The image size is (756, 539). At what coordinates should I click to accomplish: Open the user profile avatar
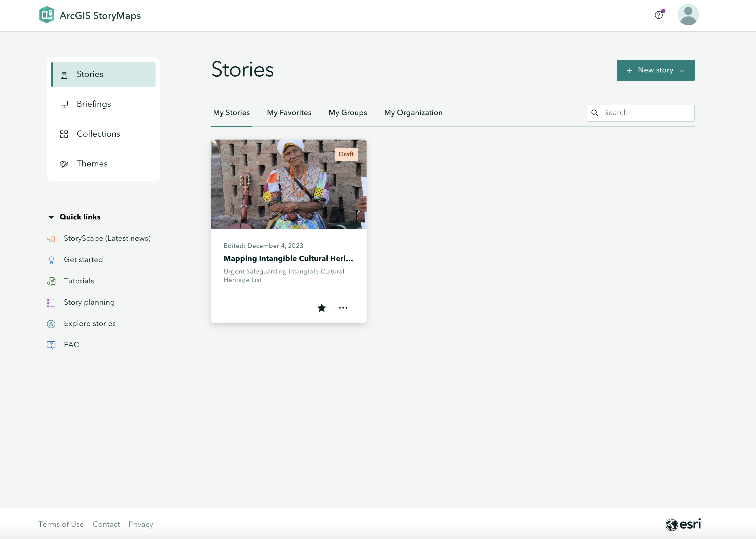[x=688, y=15]
